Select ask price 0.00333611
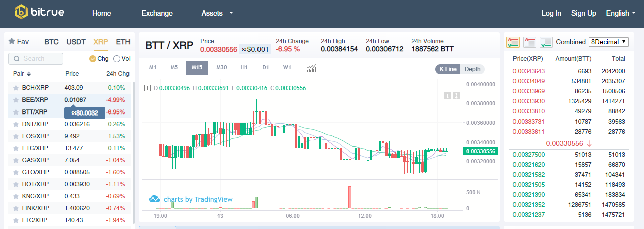644x229 pixels. point(529,131)
